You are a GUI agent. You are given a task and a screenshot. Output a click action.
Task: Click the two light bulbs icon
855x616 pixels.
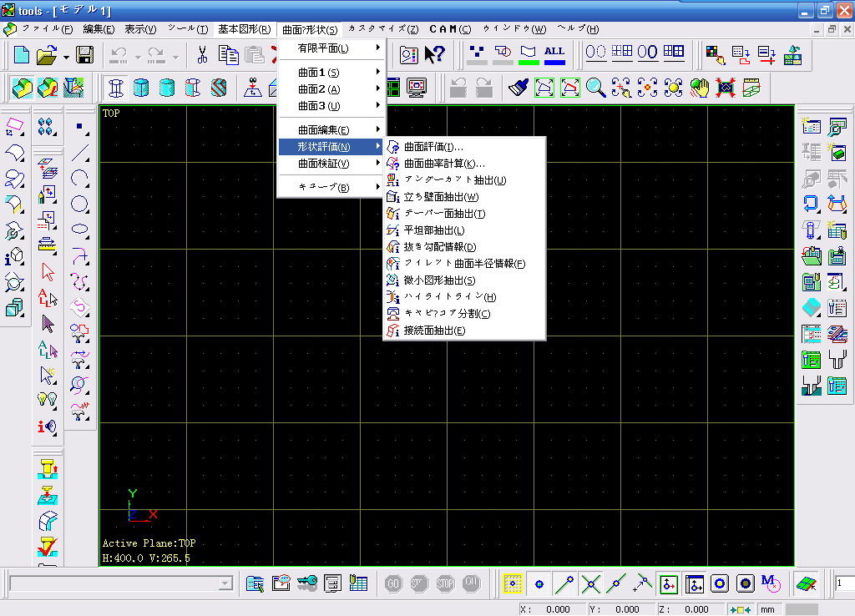click(48, 400)
